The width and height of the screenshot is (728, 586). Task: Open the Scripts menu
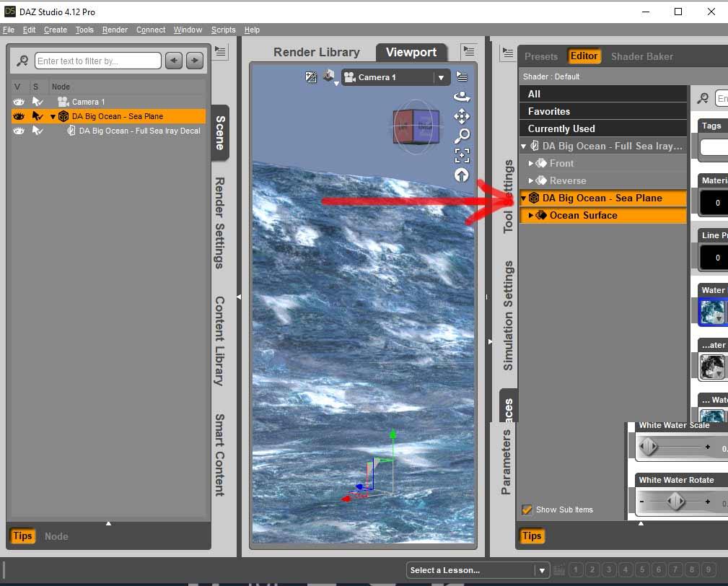pyautogui.click(x=224, y=30)
